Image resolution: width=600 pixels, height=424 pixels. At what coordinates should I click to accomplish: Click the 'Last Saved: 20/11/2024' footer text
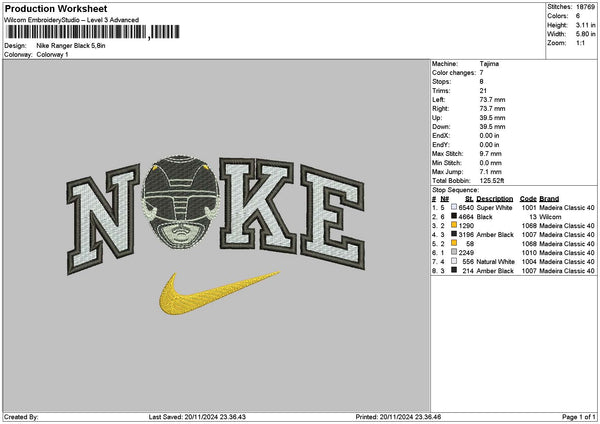coord(197,417)
